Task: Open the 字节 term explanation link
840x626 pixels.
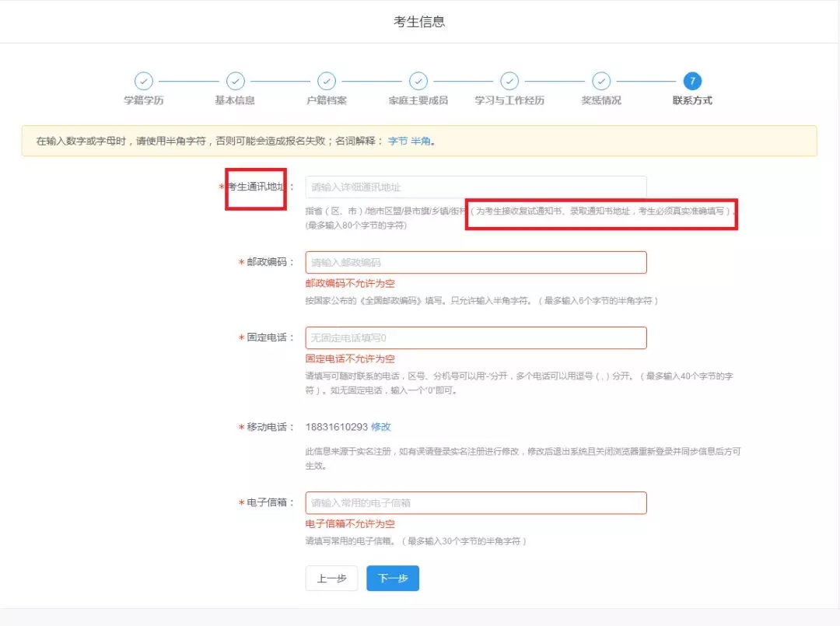Action: (x=397, y=142)
